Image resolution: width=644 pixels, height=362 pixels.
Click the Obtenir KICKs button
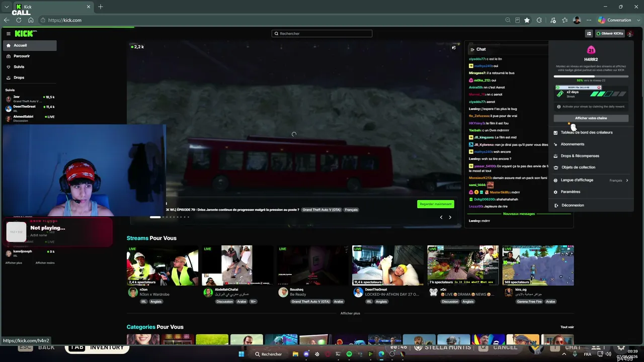pyautogui.click(x=610, y=34)
